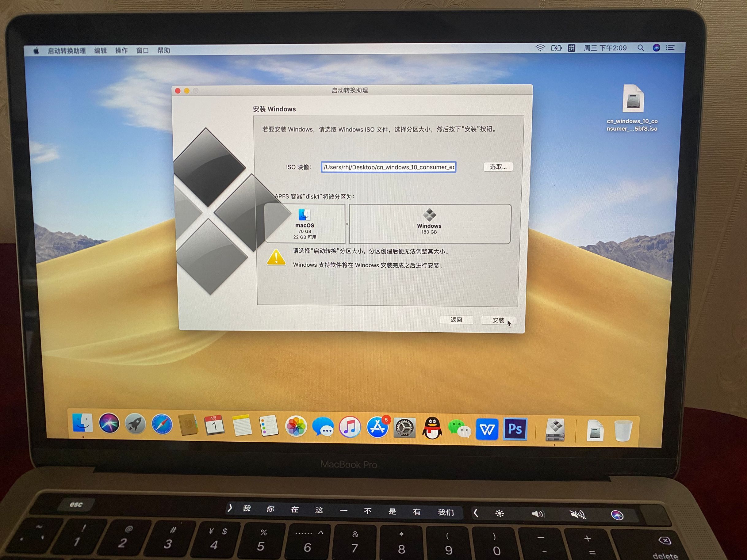Screen dimensions: 747x560
Task: Open System Preferences from the Dock
Action: click(404, 429)
